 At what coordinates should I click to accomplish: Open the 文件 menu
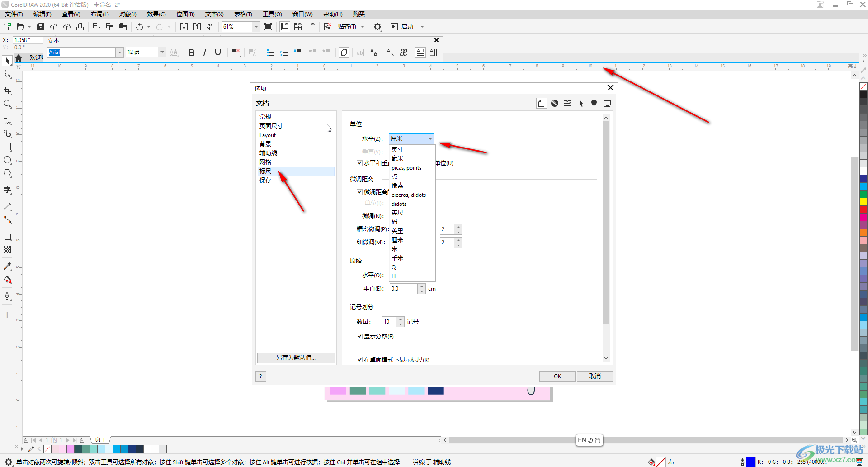(14, 14)
